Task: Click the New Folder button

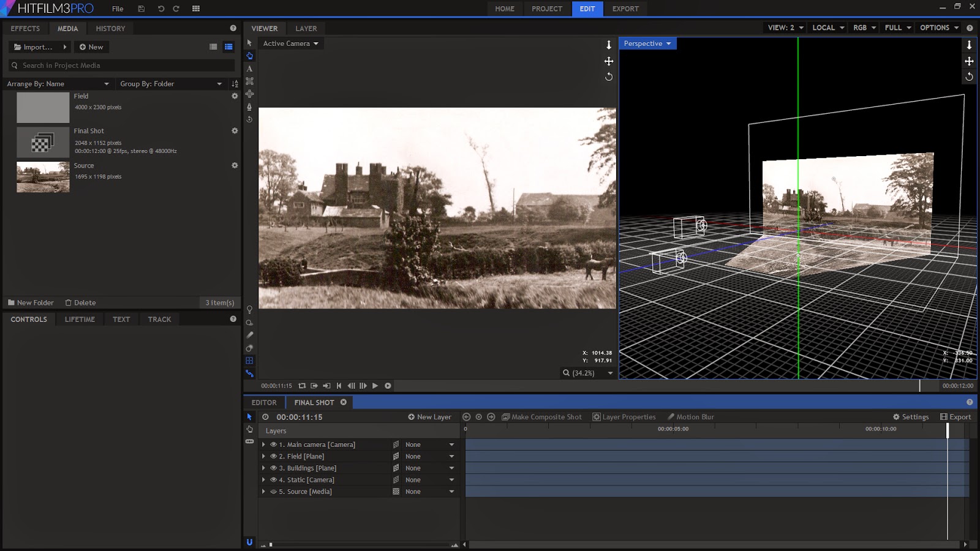Action: click(31, 302)
